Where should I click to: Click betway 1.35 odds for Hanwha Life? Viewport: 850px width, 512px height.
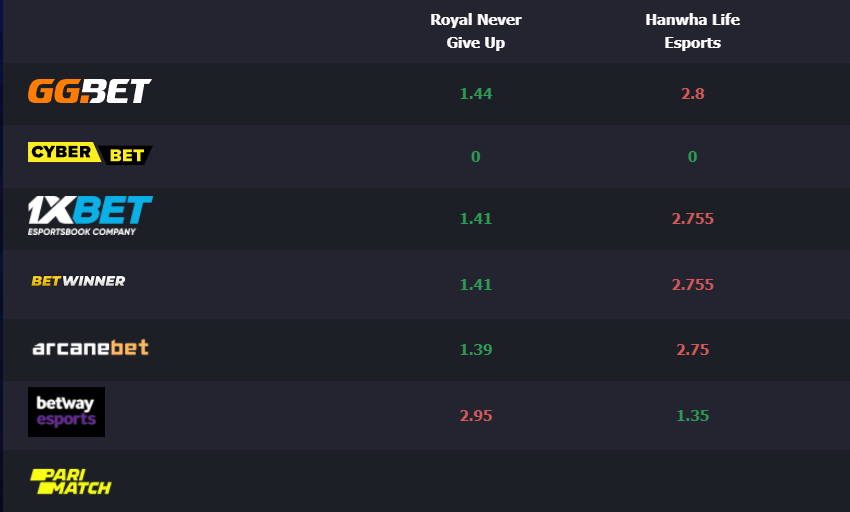(x=692, y=415)
